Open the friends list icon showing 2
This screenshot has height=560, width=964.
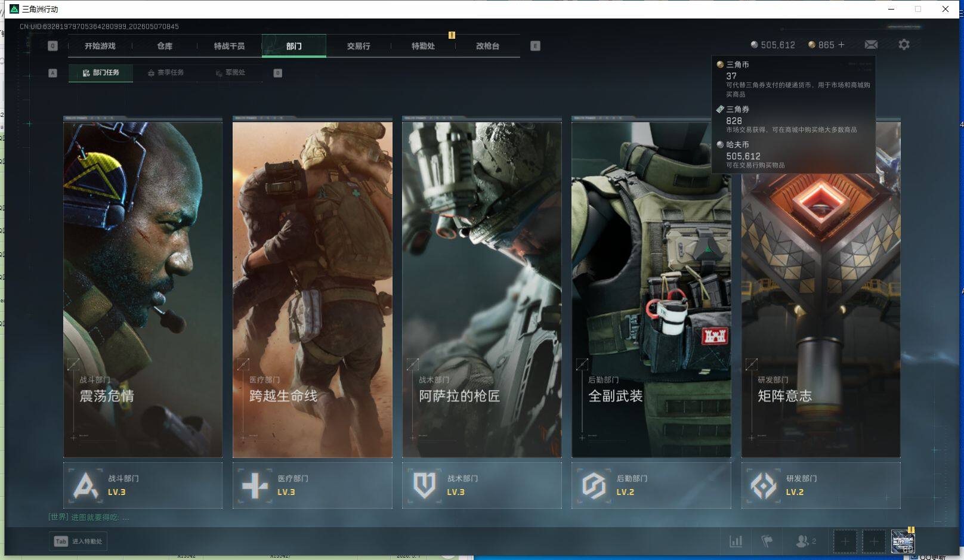805,542
